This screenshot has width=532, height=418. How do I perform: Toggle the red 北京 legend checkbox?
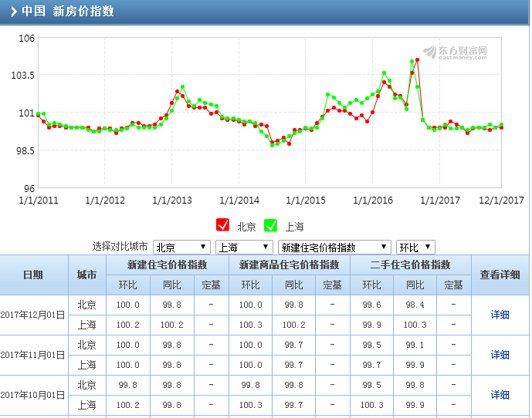pyautogui.click(x=222, y=225)
